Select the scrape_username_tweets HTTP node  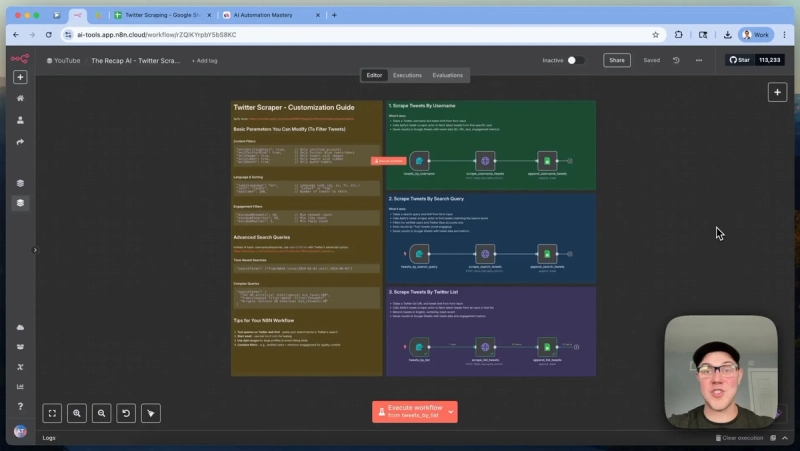[x=485, y=161]
